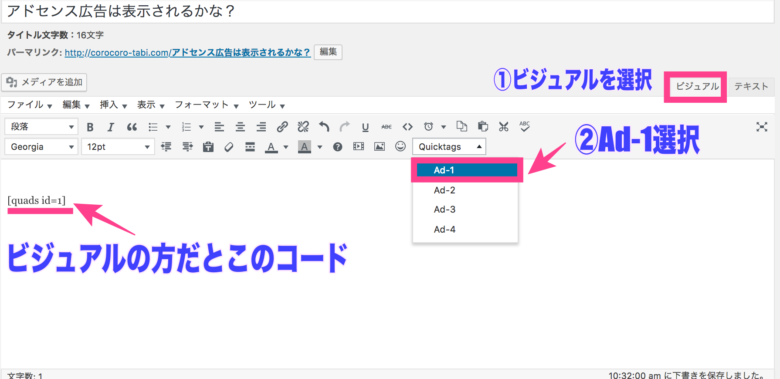The image size is (780, 379).
Task: Expand the bulleted list style arrow
Action: pos(168,127)
